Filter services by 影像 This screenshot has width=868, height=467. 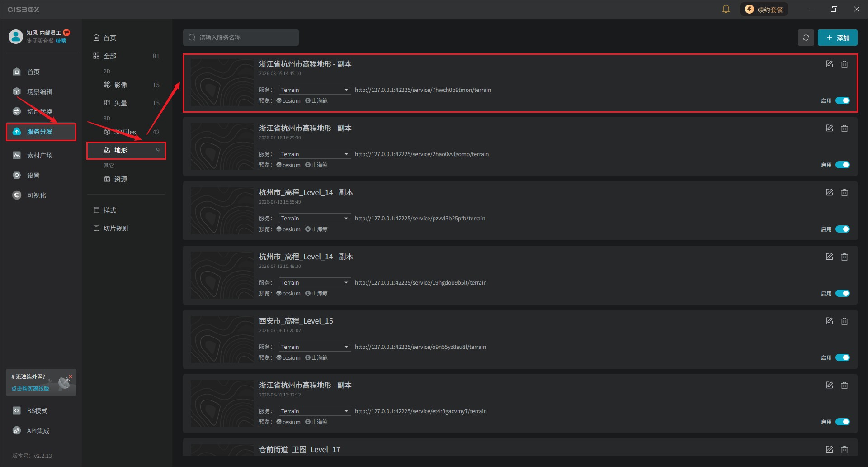click(x=126, y=85)
